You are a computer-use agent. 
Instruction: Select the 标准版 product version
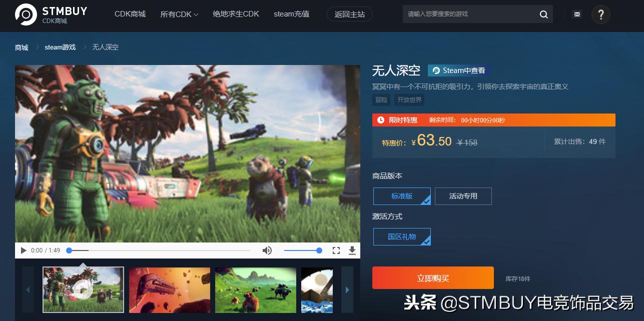click(x=402, y=196)
